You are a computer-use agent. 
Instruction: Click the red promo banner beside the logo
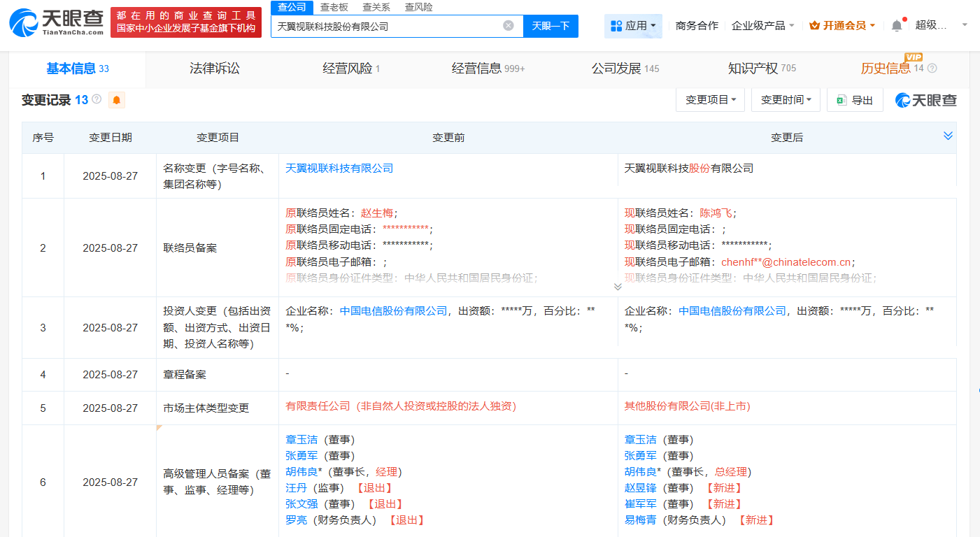(186, 22)
